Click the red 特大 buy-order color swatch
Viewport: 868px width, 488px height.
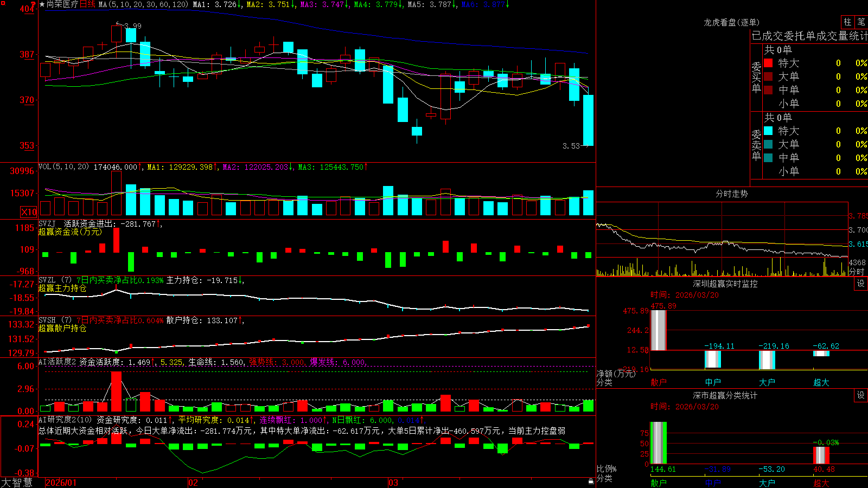pyautogui.click(x=768, y=63)
